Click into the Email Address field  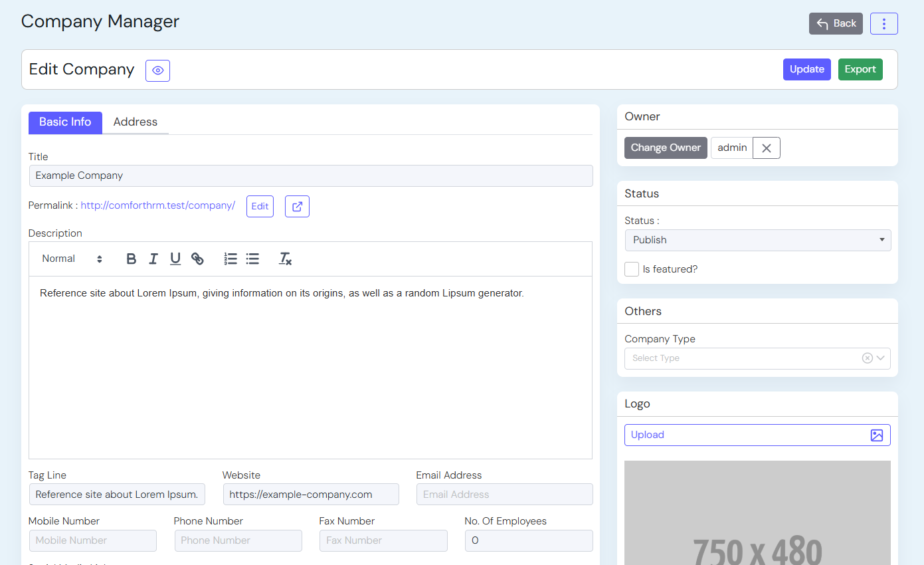coord(504,495)
